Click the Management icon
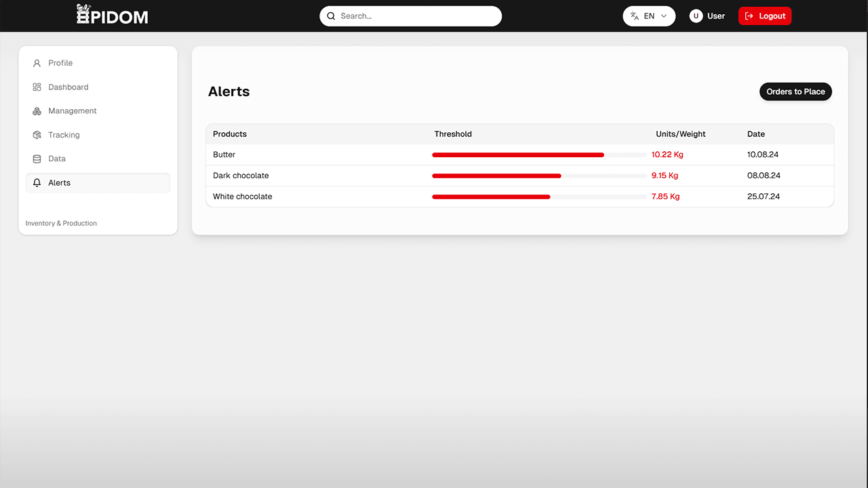 point(36,110)
